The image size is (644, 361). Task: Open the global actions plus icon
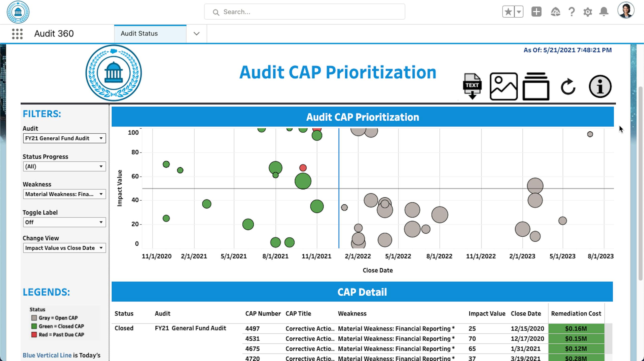click(x=536, y=12)
